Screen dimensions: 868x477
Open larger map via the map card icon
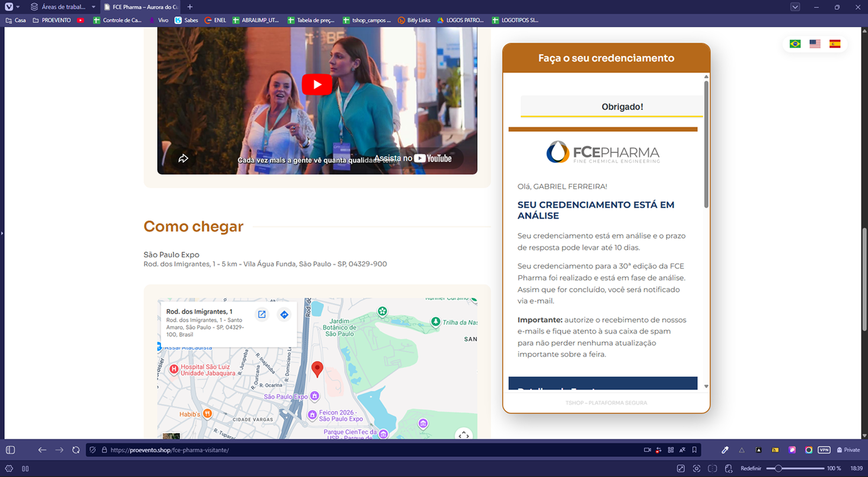coord(262,315)
